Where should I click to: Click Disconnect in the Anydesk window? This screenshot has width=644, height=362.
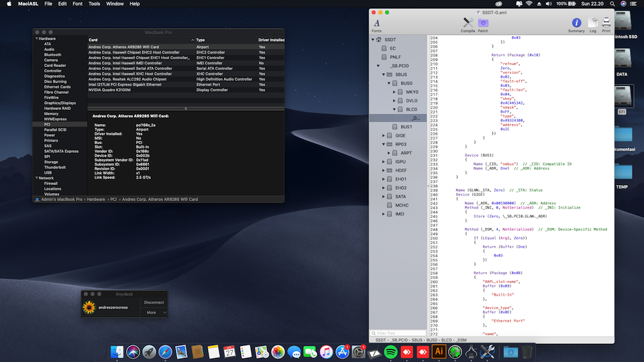pyautogui.click(x=154, y=302)
